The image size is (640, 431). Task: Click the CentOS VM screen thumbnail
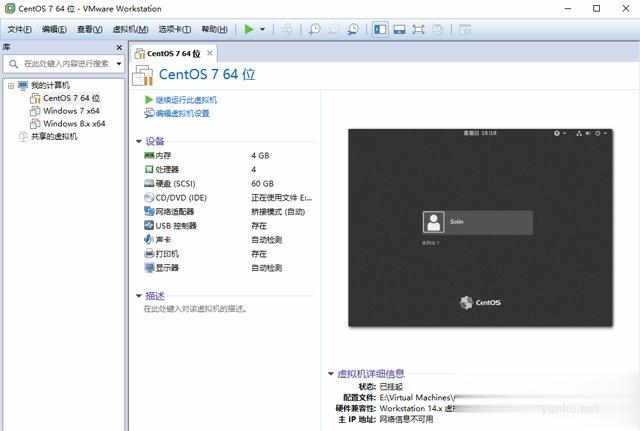coord(480,228)
